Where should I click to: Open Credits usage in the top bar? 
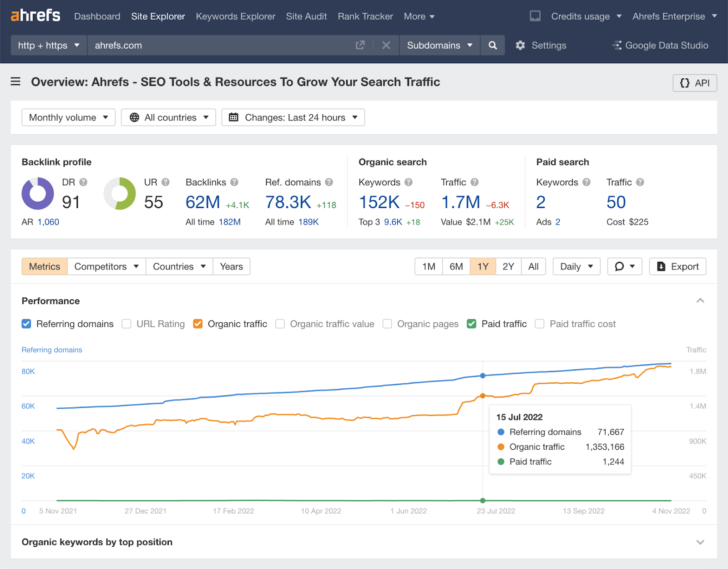coord(580,16)
